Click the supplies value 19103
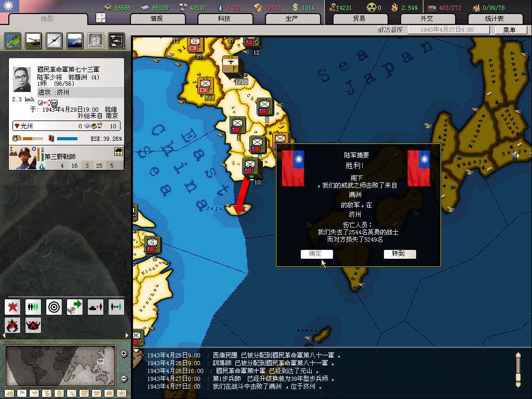This screenshot has height=399, width=532. 272,7
